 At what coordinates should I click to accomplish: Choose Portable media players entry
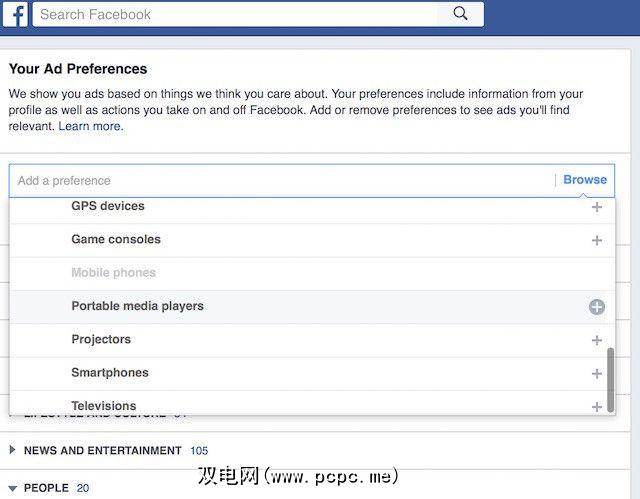[137, 306]
